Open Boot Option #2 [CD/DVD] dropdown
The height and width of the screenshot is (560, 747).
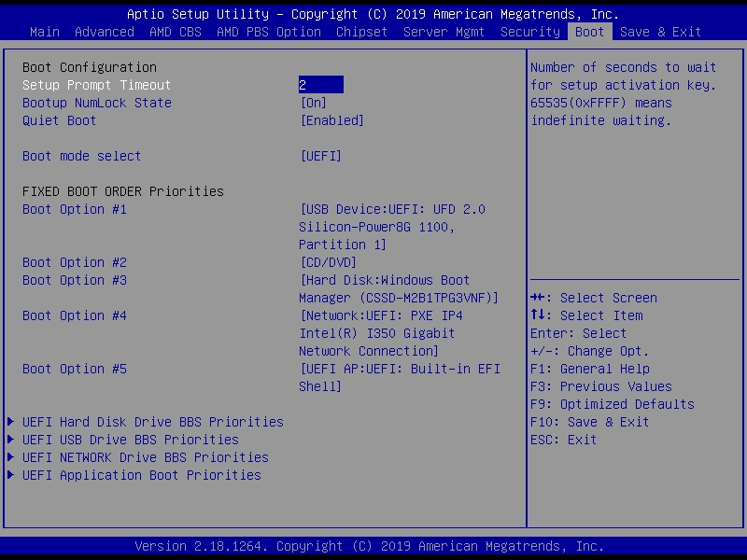coord(329,262)
